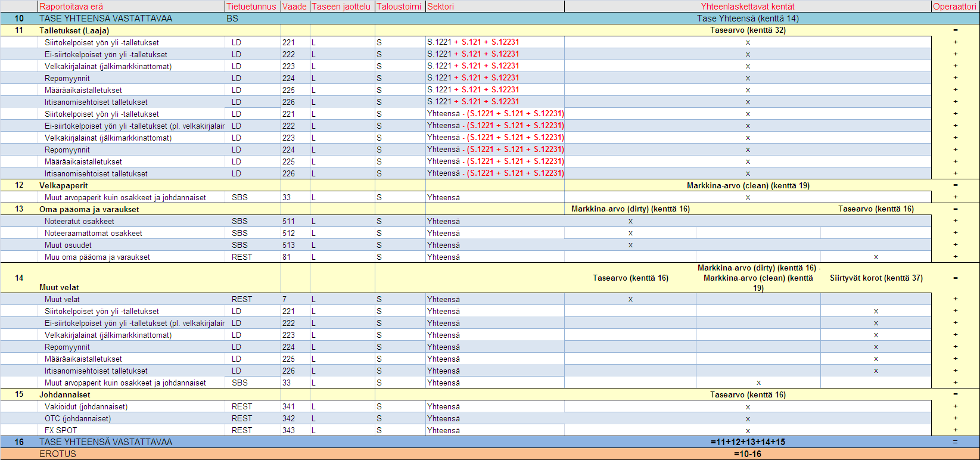Select row number 16
The image size is (980, 460).
(x=19, y=442)
